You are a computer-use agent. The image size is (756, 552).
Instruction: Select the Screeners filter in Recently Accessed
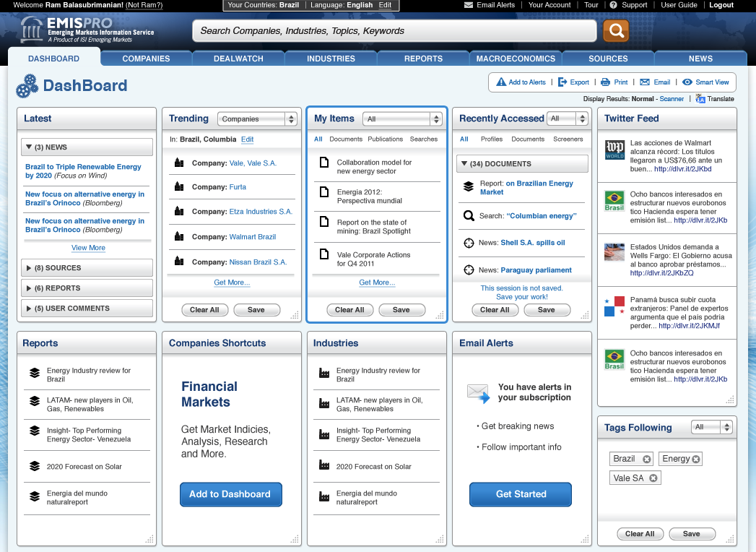click(x=568, y=139)
